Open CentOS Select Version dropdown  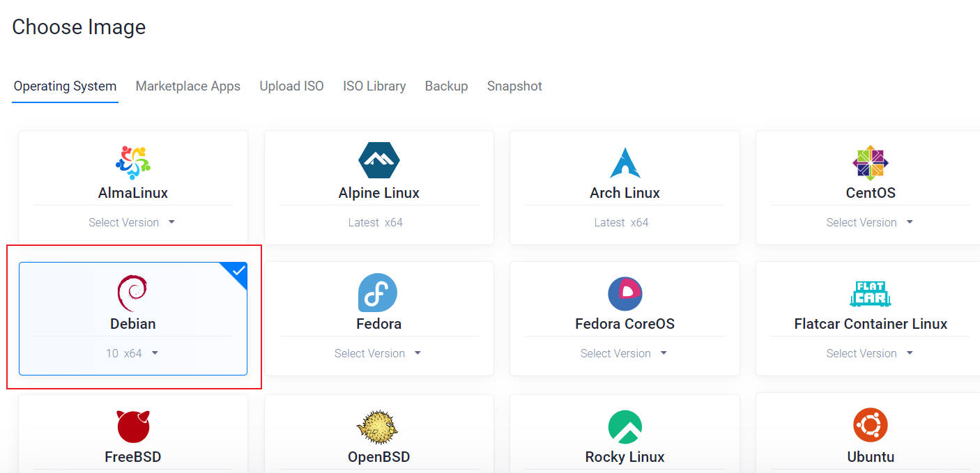870,222
